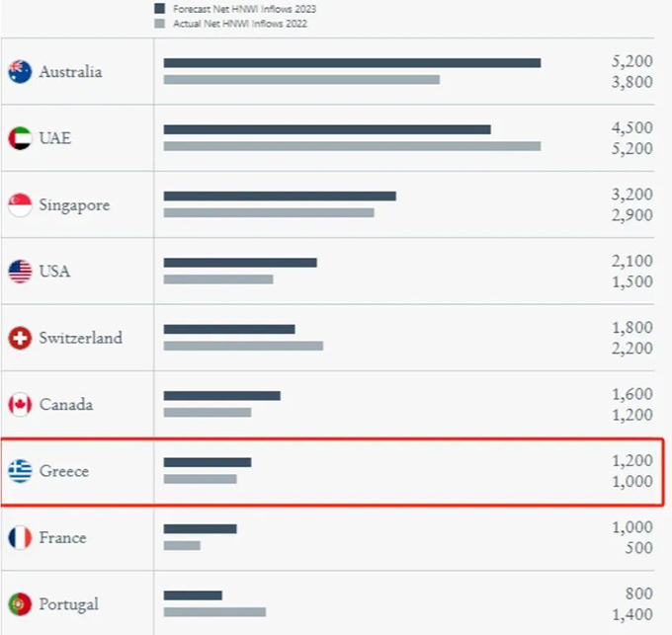The width and height of the screenshot is (672, 635).
Task: Select the Actual Net HNWI Inflows 2022 label
Action: click(240, 23)
